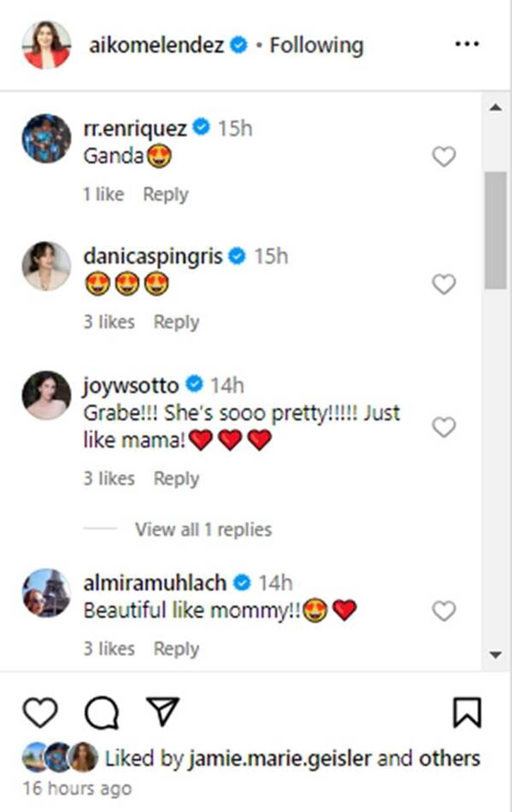Open the comment bubble icon
Viewport: 512px width, 812px height.
(x=101, y=712)
